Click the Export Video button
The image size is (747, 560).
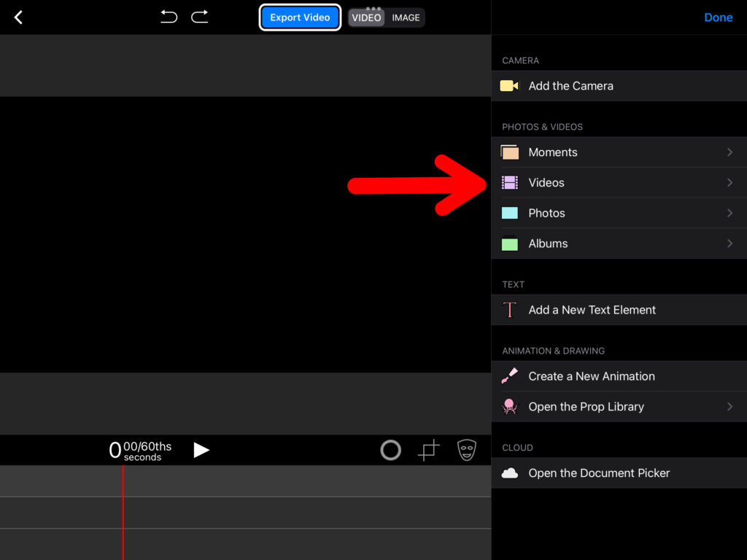pyautogui.click(x=300, y=17)
